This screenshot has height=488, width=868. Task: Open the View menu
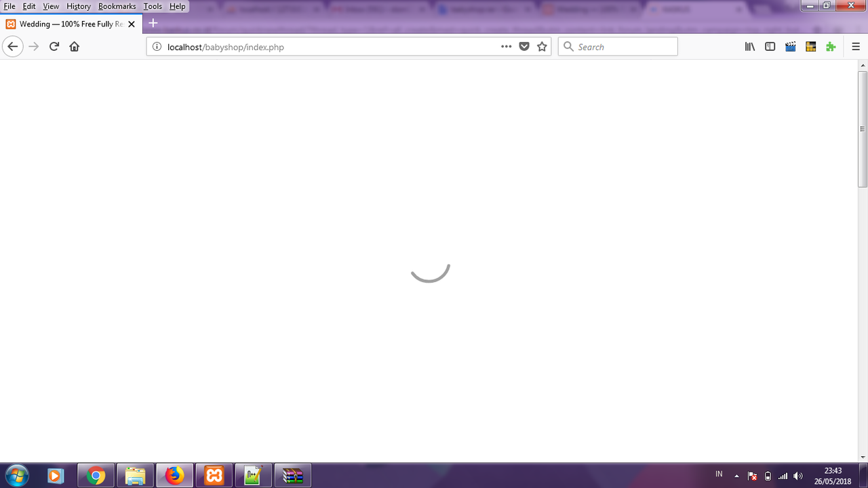click(x=51, y=6)
